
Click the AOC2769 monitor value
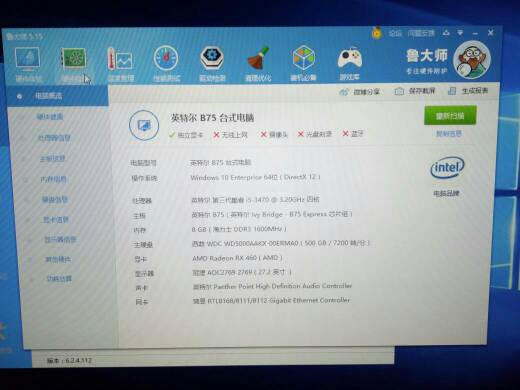(242, 272)
